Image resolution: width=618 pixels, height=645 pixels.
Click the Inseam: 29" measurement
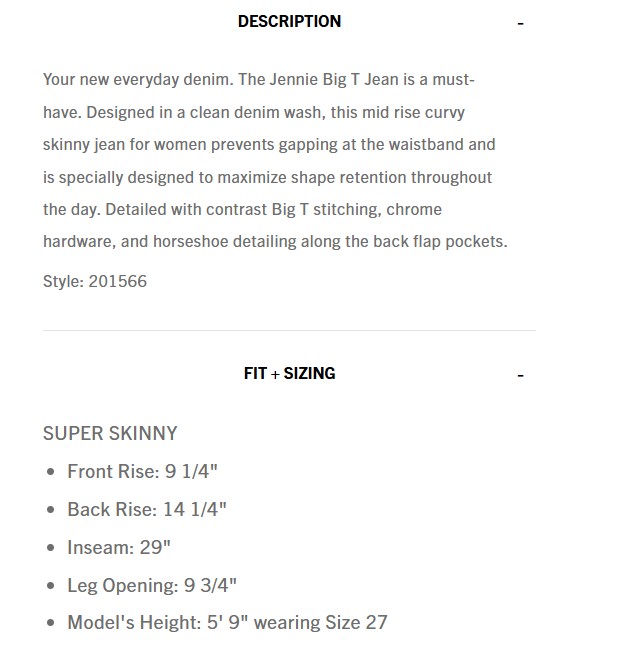[119, 547]
